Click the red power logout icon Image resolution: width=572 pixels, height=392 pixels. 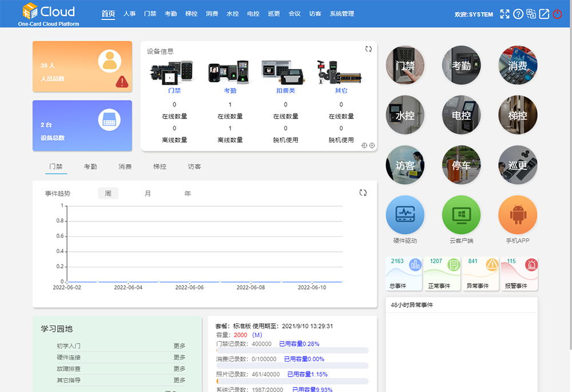click(x=558, y=14)
